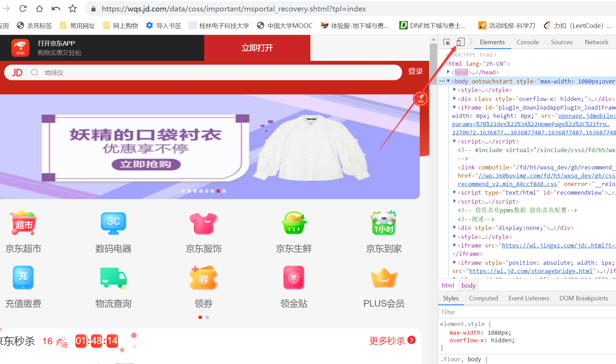Click the floating round JD badge icon
Viewport: 616px width, 364px height.
[420, 99]
